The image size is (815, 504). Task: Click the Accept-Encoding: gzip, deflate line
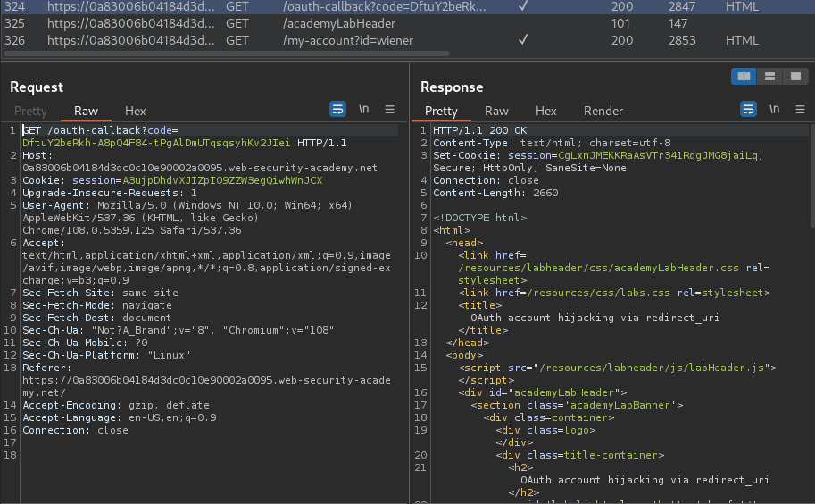[x=115, y=405]
